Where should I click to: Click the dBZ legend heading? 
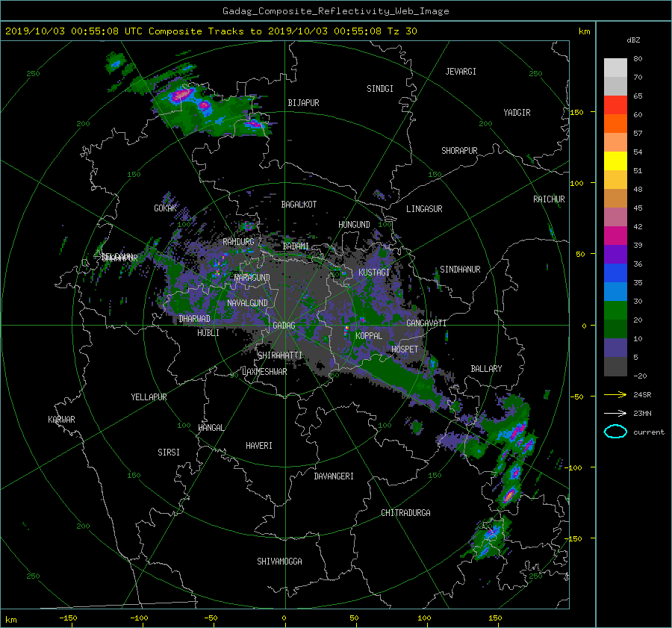633,40
